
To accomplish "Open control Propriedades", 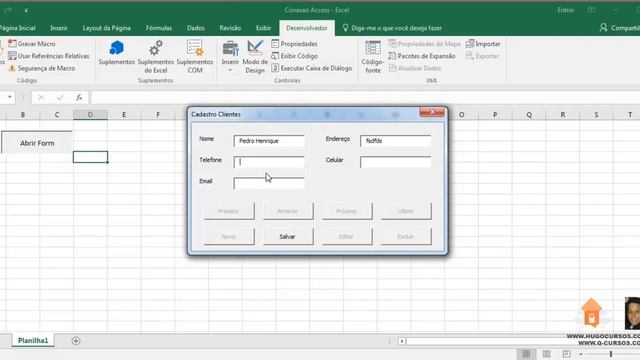I will tap(294, 44).
